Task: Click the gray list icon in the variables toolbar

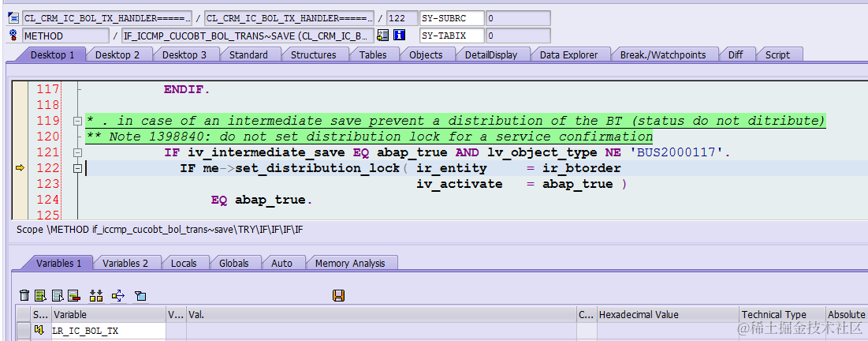Action: (x=58, y=296)
